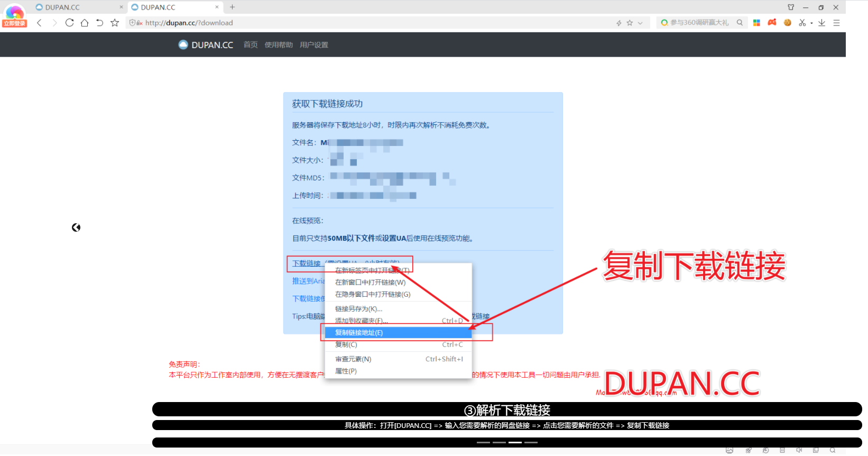
Task: Open the browser home page icon
Action: pos(85,23)
